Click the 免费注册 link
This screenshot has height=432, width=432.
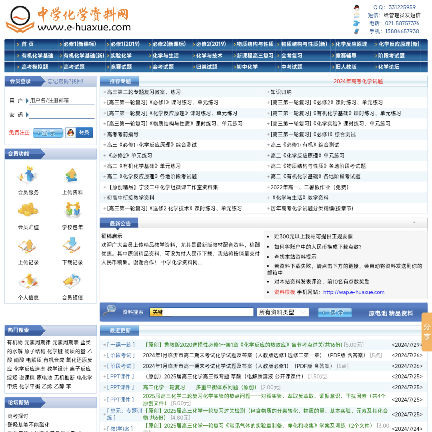(19, 133)
